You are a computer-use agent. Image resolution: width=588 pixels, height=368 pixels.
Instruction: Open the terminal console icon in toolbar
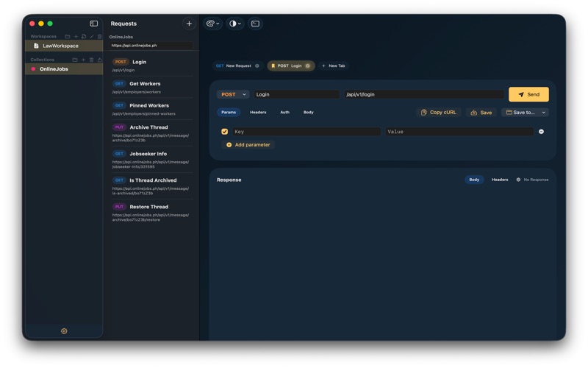pyautogui.click(x=255, y=24)
